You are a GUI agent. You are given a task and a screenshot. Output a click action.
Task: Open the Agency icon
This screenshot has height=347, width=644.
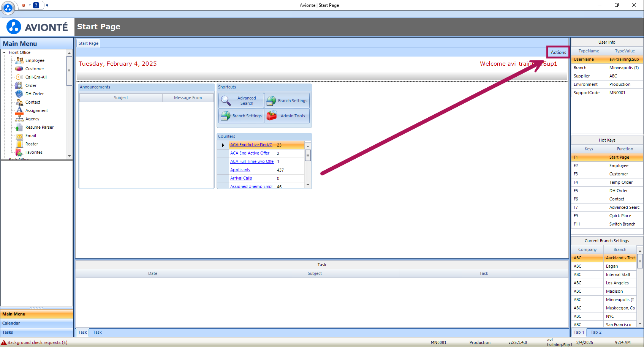pyautogui.click(x=19, y=119)
